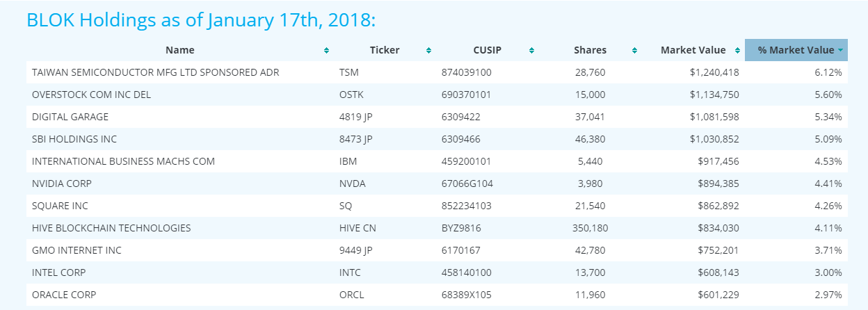Select IBM's CUSIP 459200101 cell

point(467,161)
